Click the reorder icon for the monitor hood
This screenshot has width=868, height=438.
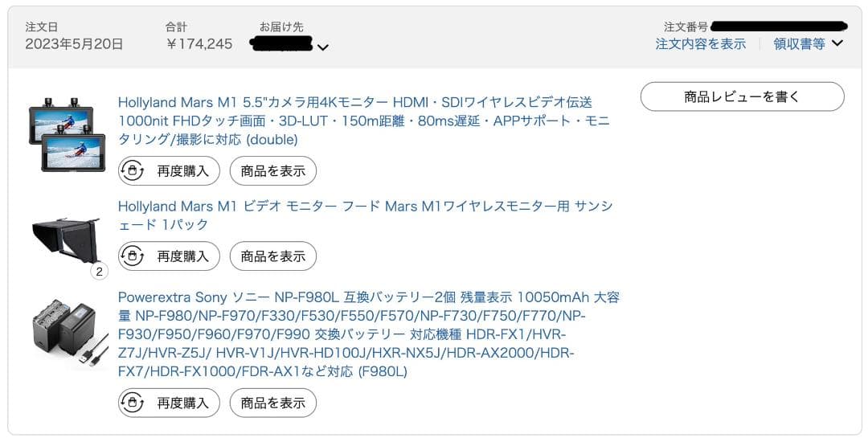(x=132, y=256)
